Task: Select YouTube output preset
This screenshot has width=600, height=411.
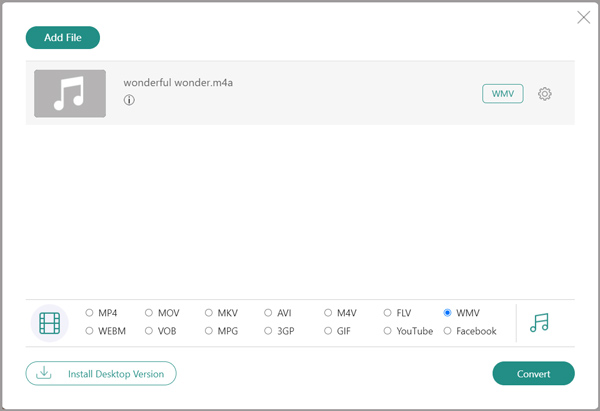Action: (388, 331)
